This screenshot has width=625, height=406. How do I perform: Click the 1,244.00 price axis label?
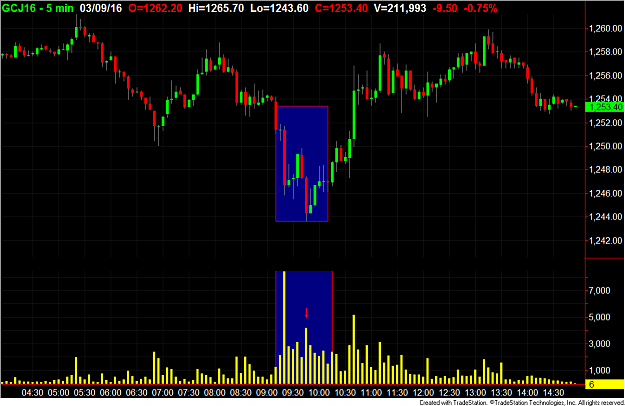(x=605, y=217)
